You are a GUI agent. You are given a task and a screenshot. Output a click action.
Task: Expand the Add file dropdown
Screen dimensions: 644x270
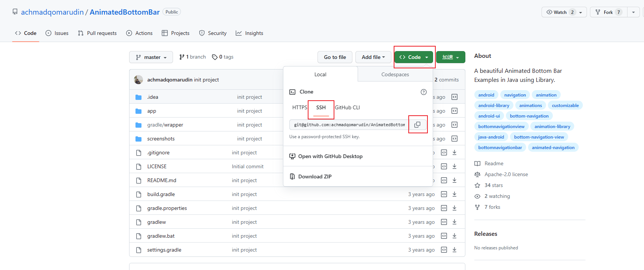[373, 57]
